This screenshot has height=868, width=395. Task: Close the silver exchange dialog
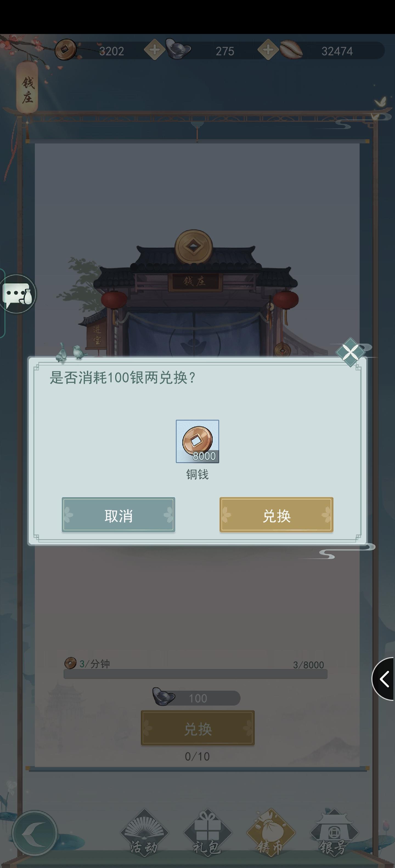[350, 352]
